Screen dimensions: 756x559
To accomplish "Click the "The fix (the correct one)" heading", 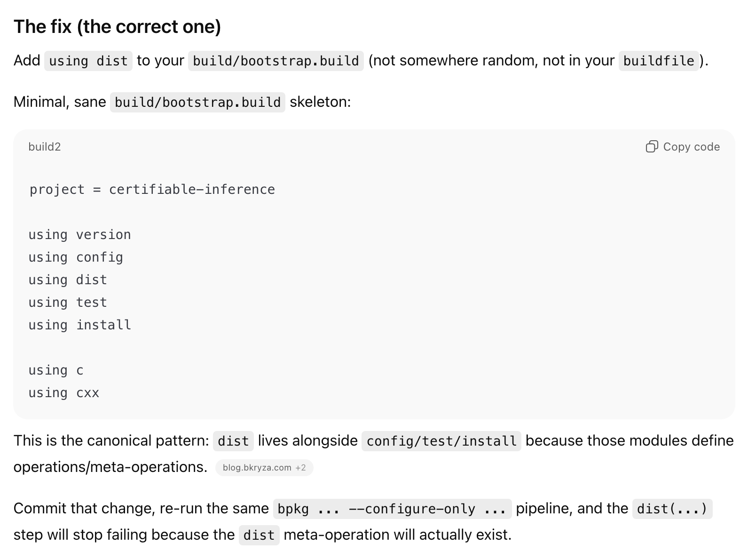I will tap(117, 27).
